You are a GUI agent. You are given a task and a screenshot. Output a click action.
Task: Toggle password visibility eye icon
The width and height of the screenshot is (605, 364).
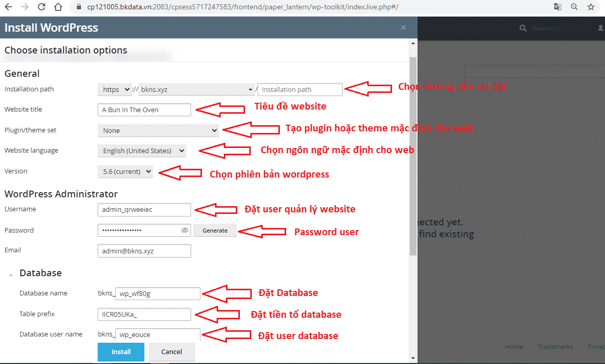[185, 230]
